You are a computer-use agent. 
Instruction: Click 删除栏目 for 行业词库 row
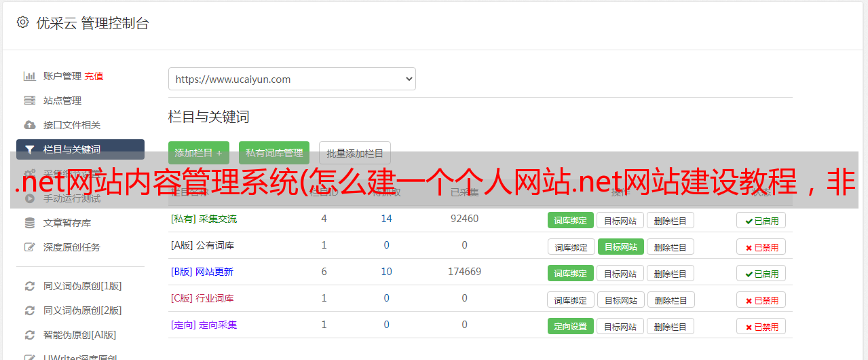pos(671,300)
